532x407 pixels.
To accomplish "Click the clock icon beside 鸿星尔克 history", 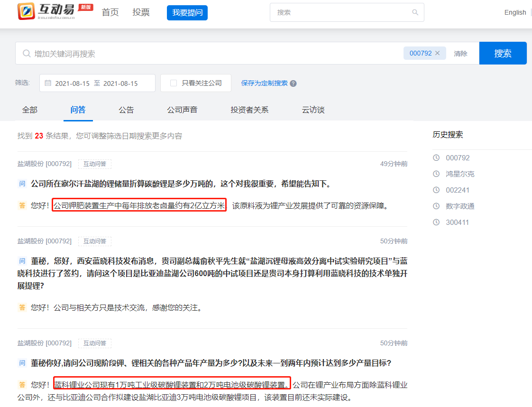I will coord(436,174).
